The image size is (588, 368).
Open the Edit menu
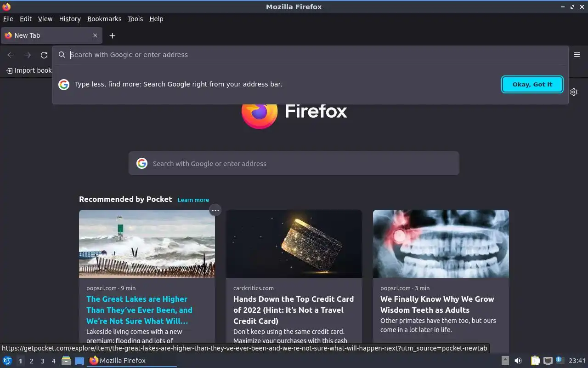(x=26, y=19)
